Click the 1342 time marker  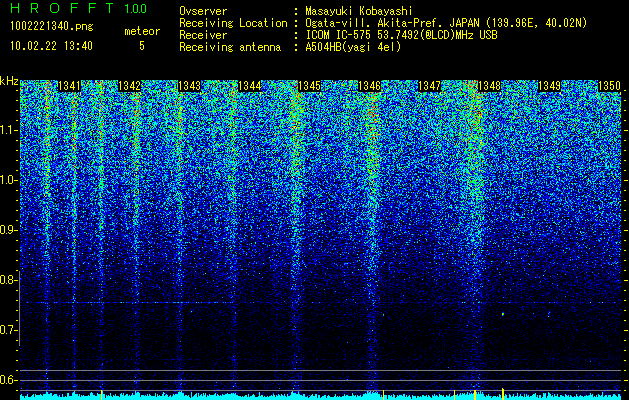coord(130,86)
